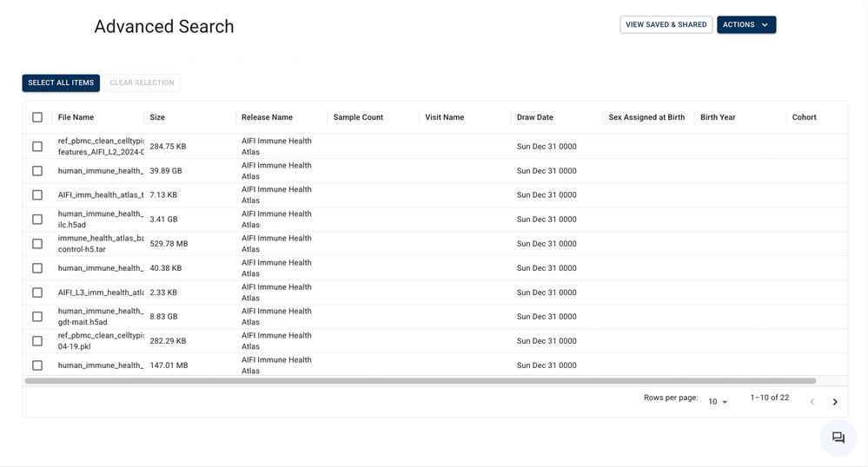Check the box for the 39.89 GB file
Viewport: 868px width, 467px height.
37,171
